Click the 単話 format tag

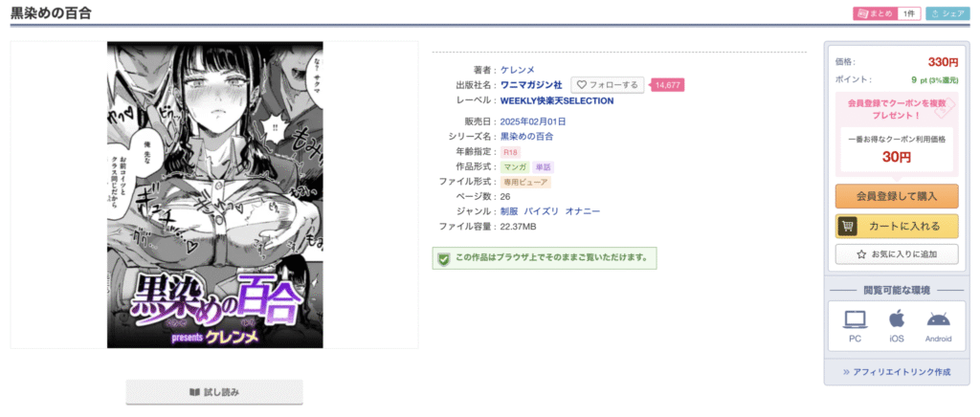point(544,167)
